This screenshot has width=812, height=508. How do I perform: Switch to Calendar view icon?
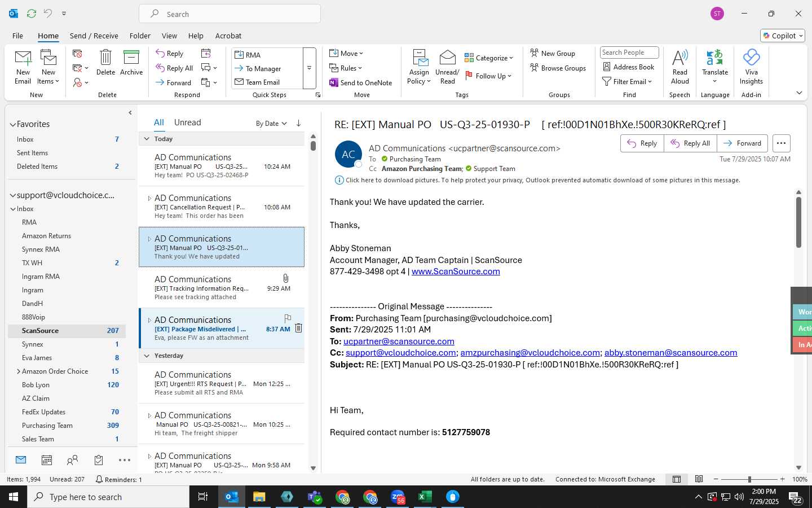click(47, 461)
